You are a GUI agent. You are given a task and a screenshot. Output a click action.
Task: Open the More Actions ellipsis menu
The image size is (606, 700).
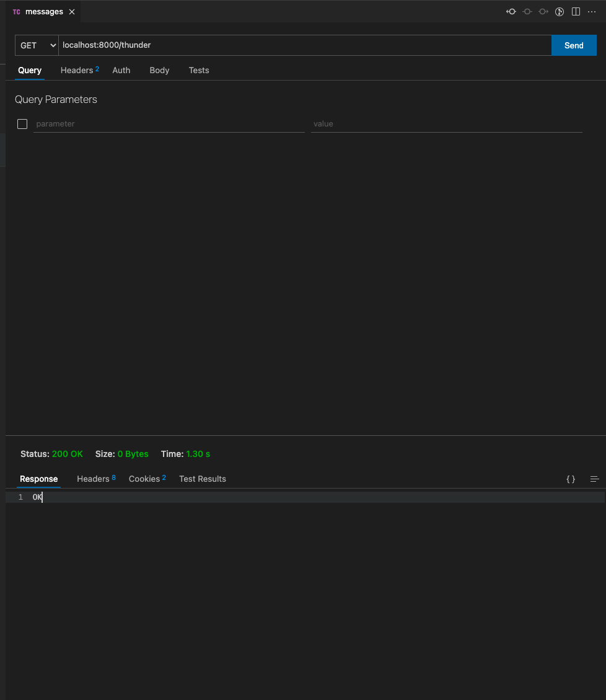click(592, 12)
